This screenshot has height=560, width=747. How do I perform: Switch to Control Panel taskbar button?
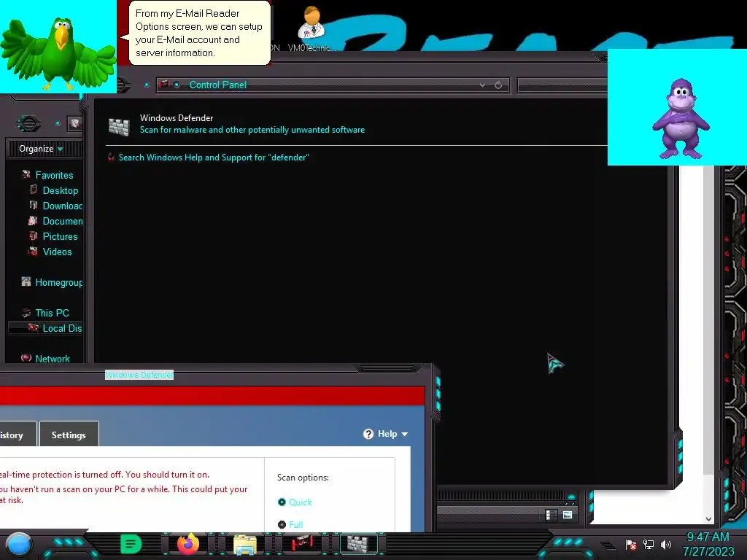tap(301, 543)
